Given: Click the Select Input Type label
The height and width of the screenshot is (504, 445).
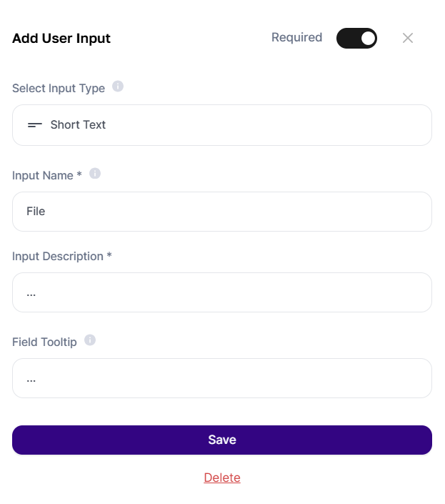Looking at the screenshot, I should click(59, 88).
